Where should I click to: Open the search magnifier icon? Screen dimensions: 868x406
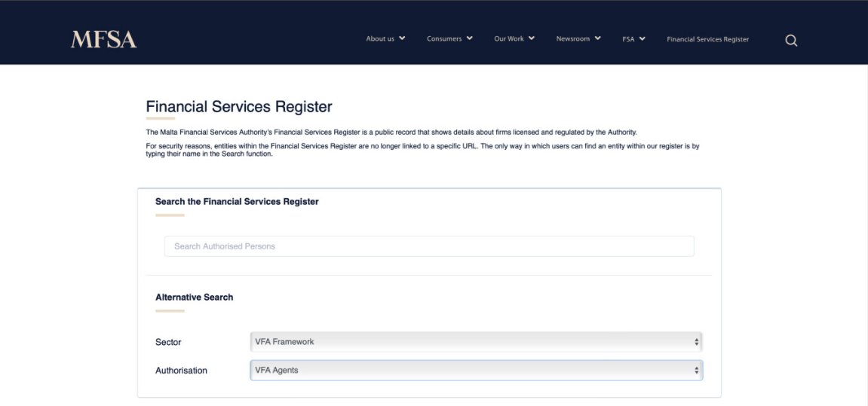coord(791,40)
